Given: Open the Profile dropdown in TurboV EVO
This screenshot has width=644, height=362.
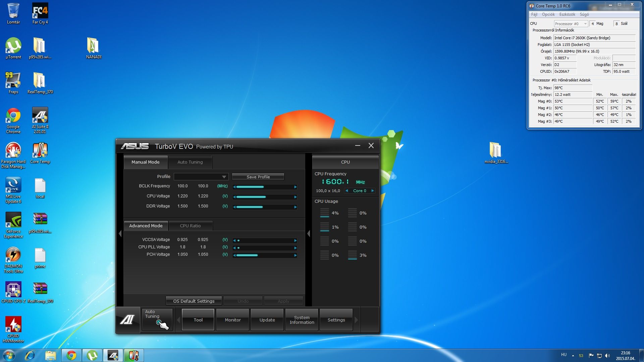Looking at the screenshot, I should coord(201,177).
